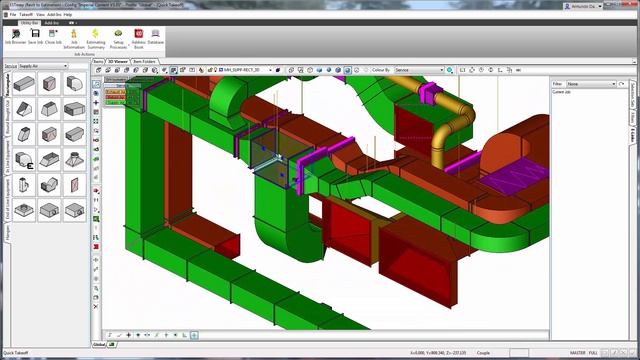Image resolution: width=640 pixels, height=360 pixels.
Task: Click the MASTER status bar indicator
Action: coord(578,353)
